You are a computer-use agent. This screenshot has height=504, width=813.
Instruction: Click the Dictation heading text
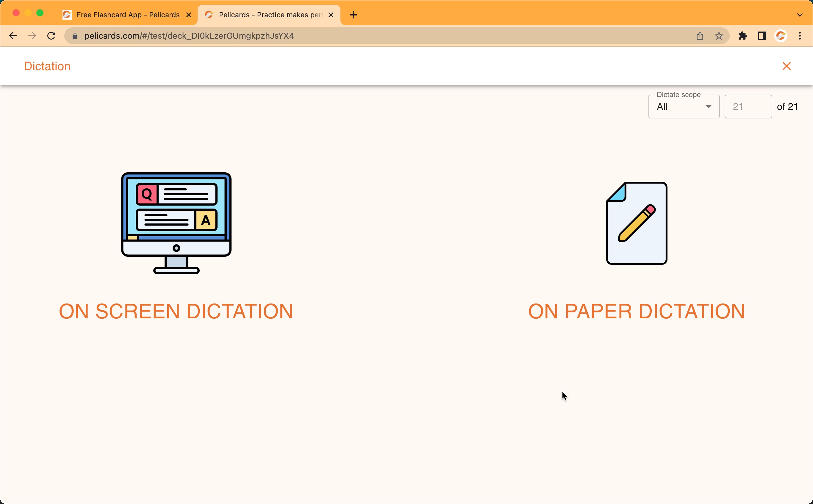[47, 66]
